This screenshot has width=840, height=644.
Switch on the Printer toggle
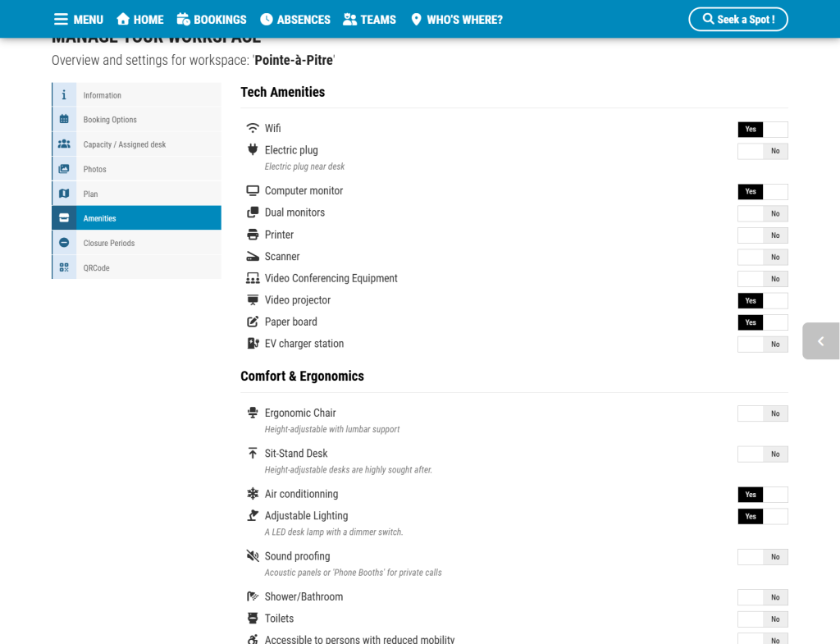762,235
